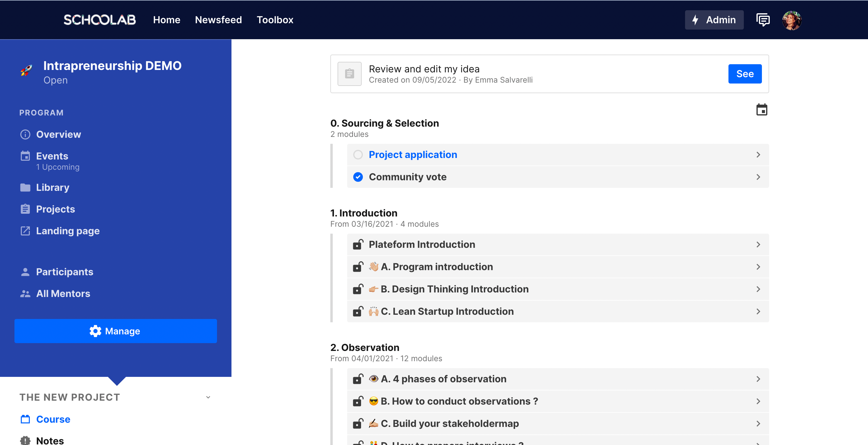Toggle the Project application circle checkbox
The image size is (868, 445).
[x=358, y=154]
